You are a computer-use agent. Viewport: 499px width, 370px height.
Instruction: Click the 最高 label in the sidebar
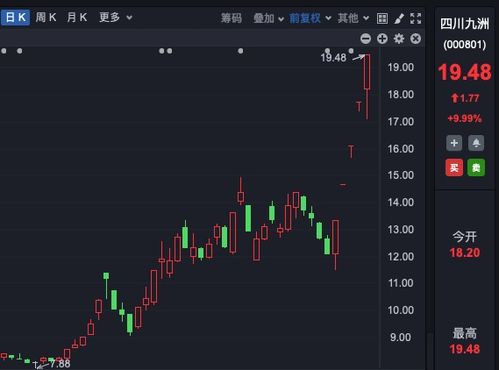[465, 333]
